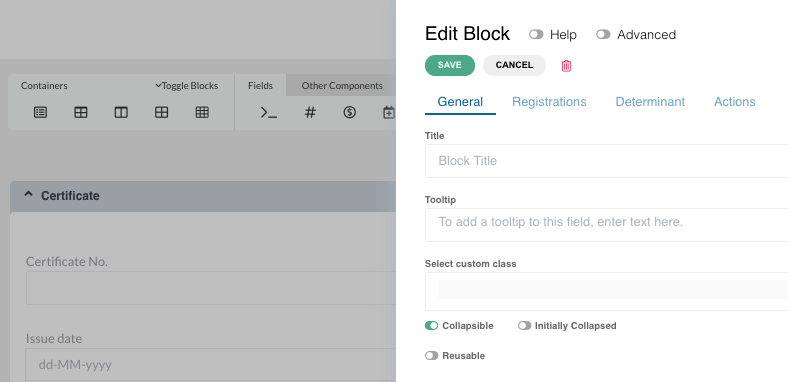This screenshot has width=788, height=382.
Task: Click the Edit Block heading
Action: [x=467, y=34]
